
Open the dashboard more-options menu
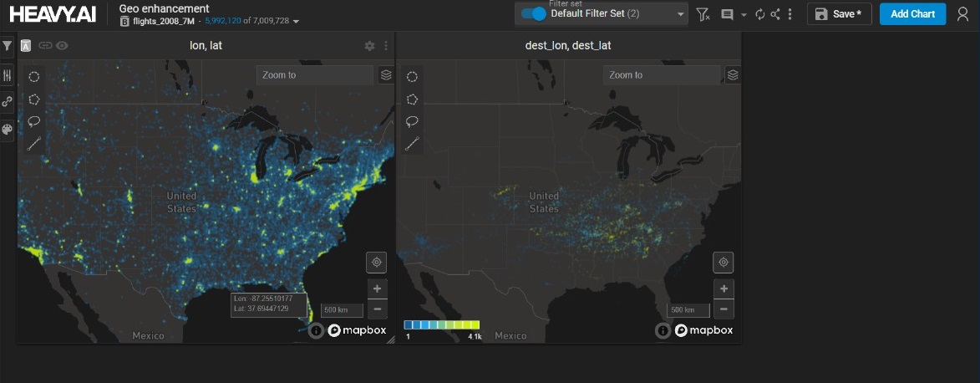pos(790,14)
